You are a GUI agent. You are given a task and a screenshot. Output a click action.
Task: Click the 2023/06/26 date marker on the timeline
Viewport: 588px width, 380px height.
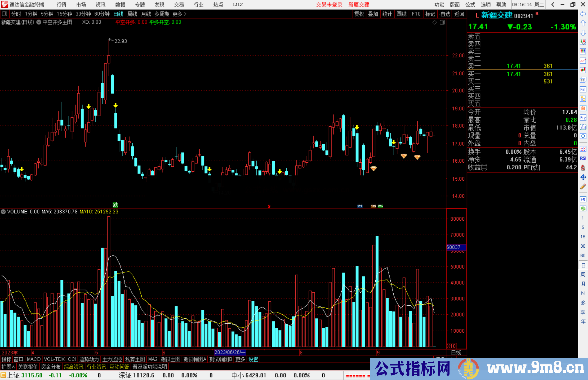pyautogui.click(x=230, y=352)
